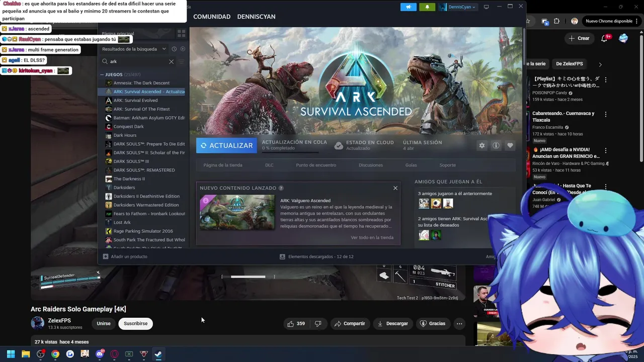Image resolution: width=644 pixels, height=362 pixels.
Task: Open advanced filter options icon
Action: click(x=182, y=61)
